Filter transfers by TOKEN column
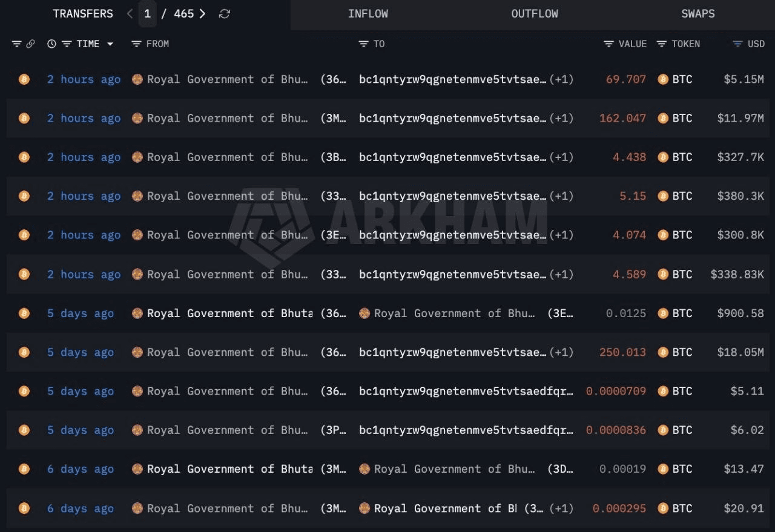775x532 pixels. tap(662, 44)
